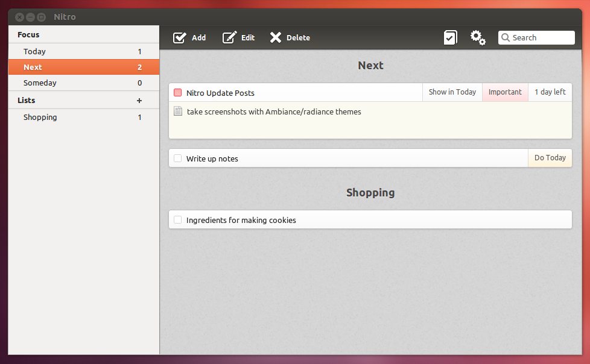Image resolution: width=590 pixels, height=364 pixels.
Task: Click the notes document icon under Nitro Update Posts
Action: click(x=178, y=111)
